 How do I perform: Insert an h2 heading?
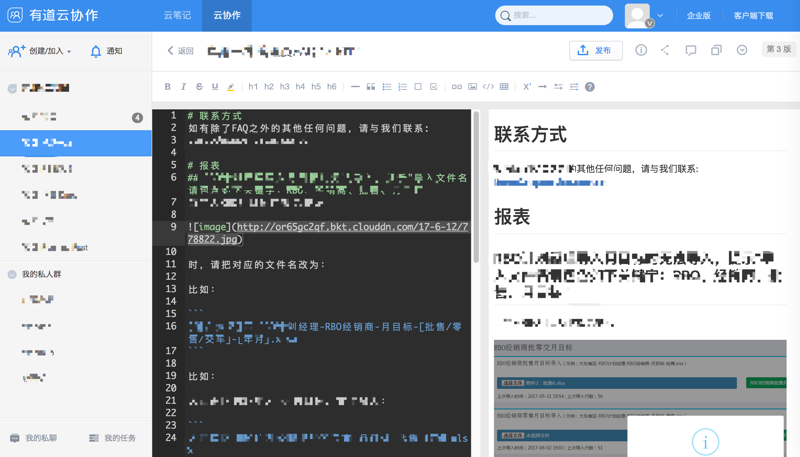pyautogui.click(x=269, y=87)
